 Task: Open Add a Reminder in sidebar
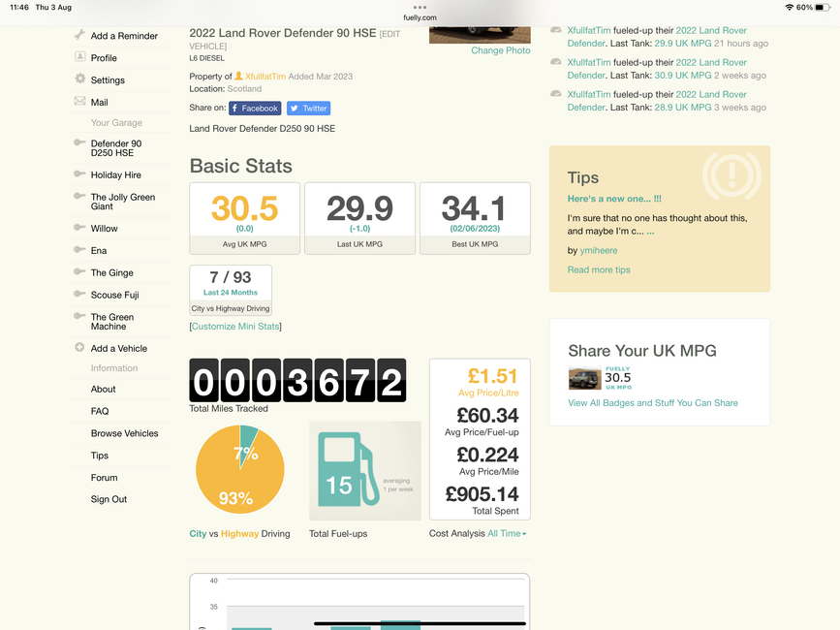124,36
